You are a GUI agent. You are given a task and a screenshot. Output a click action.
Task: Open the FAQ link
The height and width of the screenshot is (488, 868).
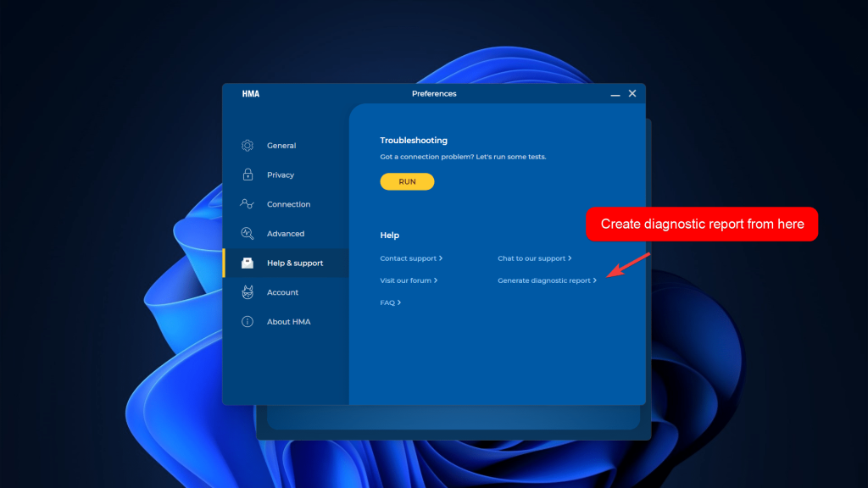[x=390, y=302]
